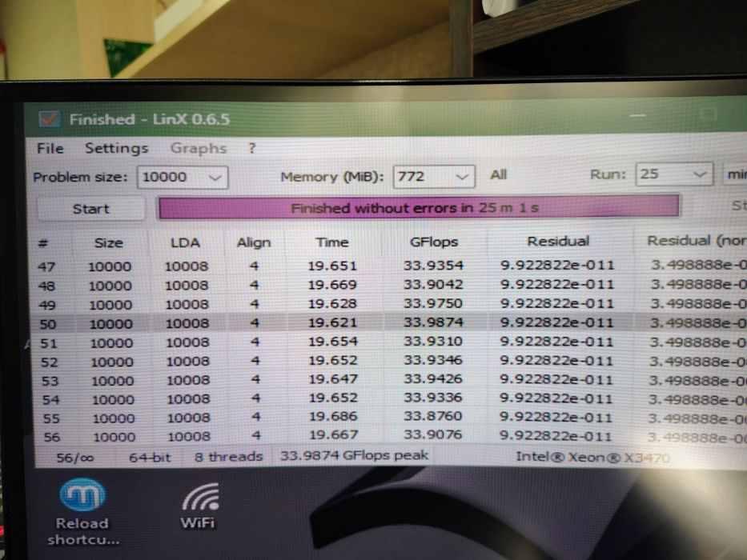This screenshot has height=560, width=747.
Task: Click the 19.667 time cell
Action: (x=333, y=434)
